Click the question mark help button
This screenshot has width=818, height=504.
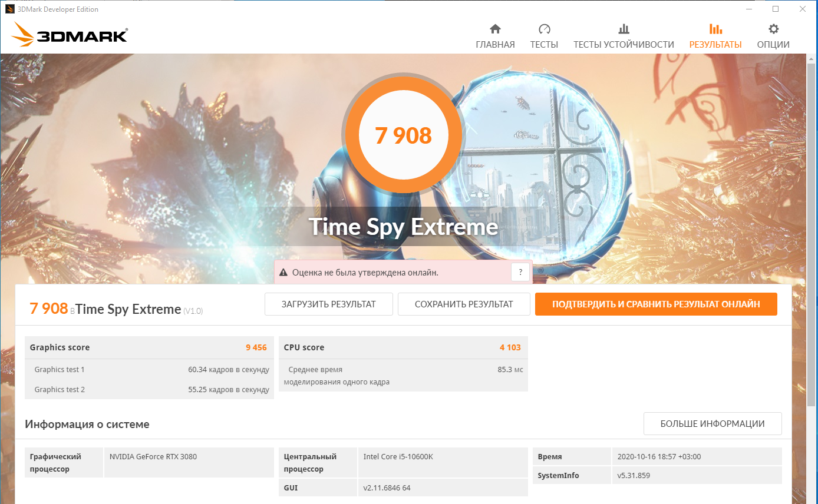coord(520,272)
